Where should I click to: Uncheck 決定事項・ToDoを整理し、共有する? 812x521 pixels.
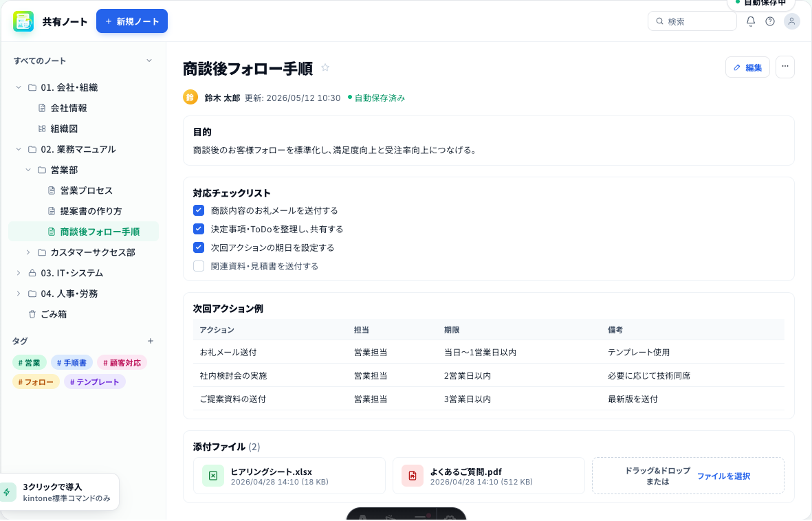click(x=199, y=229)
